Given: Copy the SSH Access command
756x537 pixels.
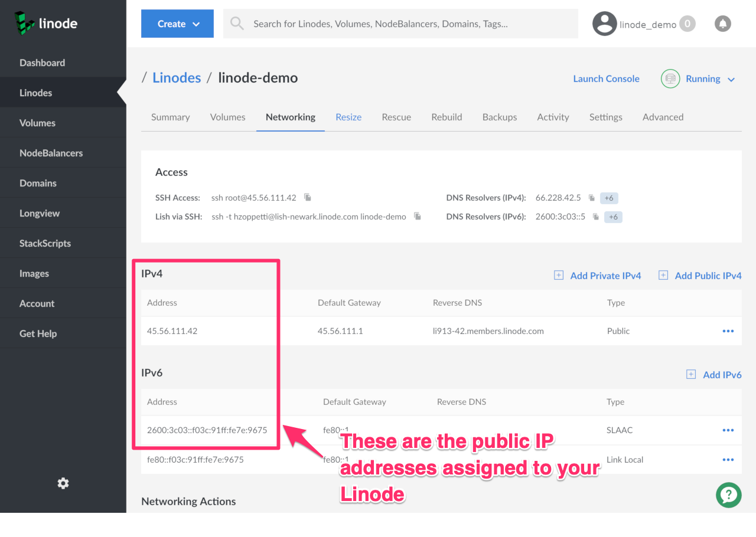Looking at the screenshot, I should click(308, 197).
